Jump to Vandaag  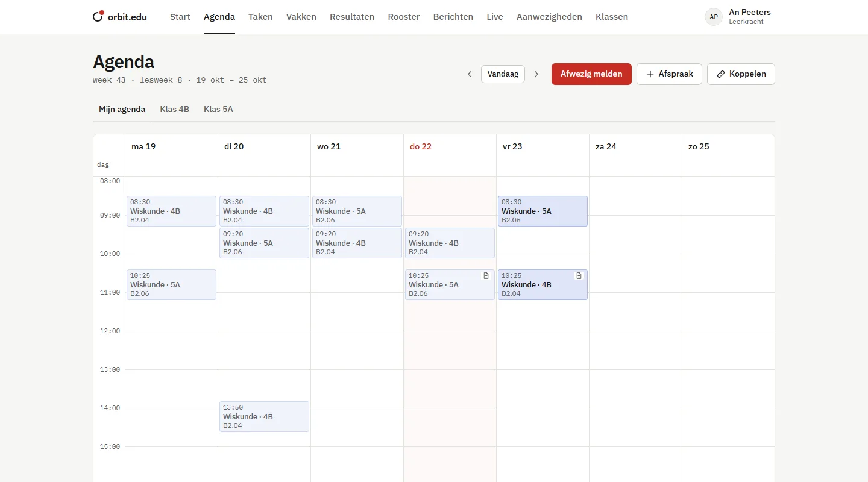pyautogui.click(x=503, y=74)
